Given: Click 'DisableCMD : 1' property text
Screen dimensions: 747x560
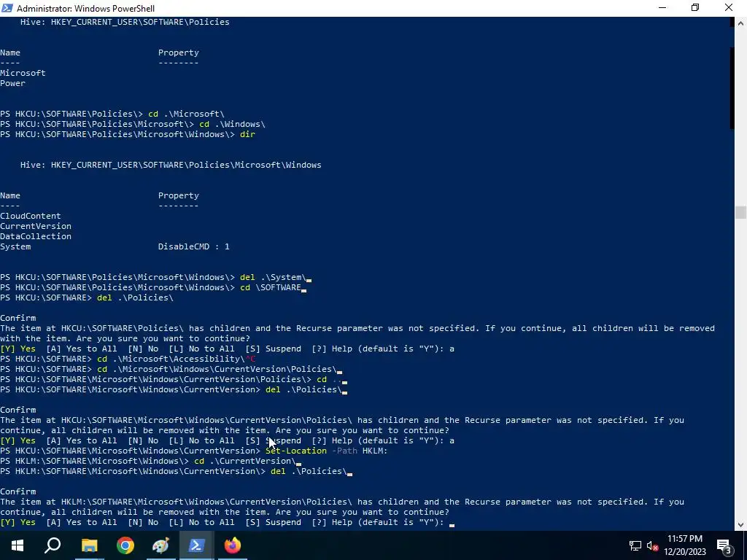Looking at the screenshot, I should pos(193,246).
